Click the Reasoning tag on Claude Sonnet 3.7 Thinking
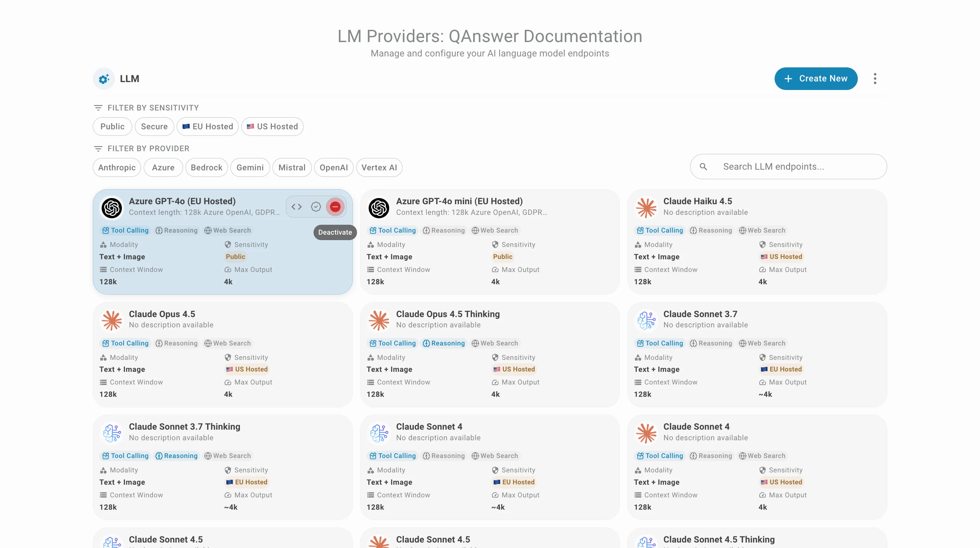Screen dimensions: 980x548 click(x=177, y=456)
